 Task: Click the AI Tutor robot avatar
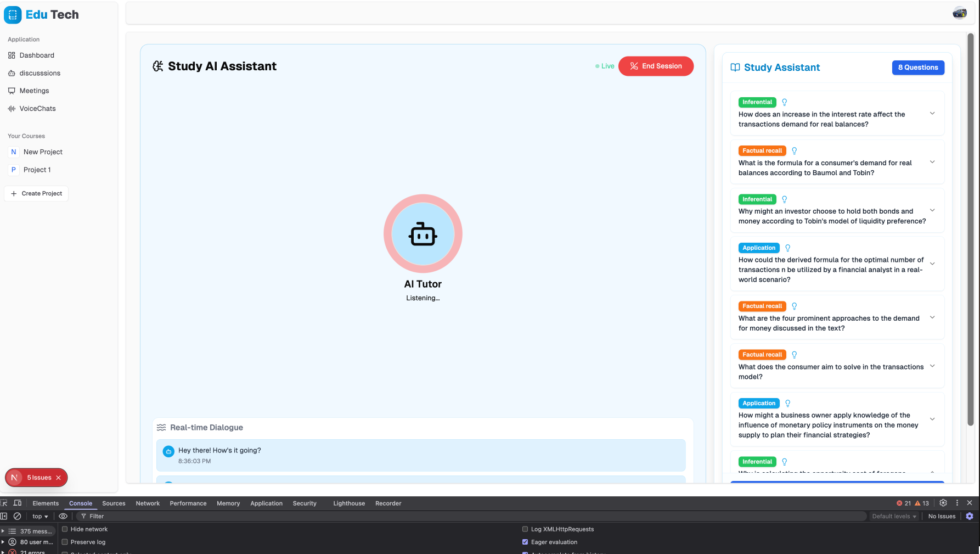click(x=423, y=233)
